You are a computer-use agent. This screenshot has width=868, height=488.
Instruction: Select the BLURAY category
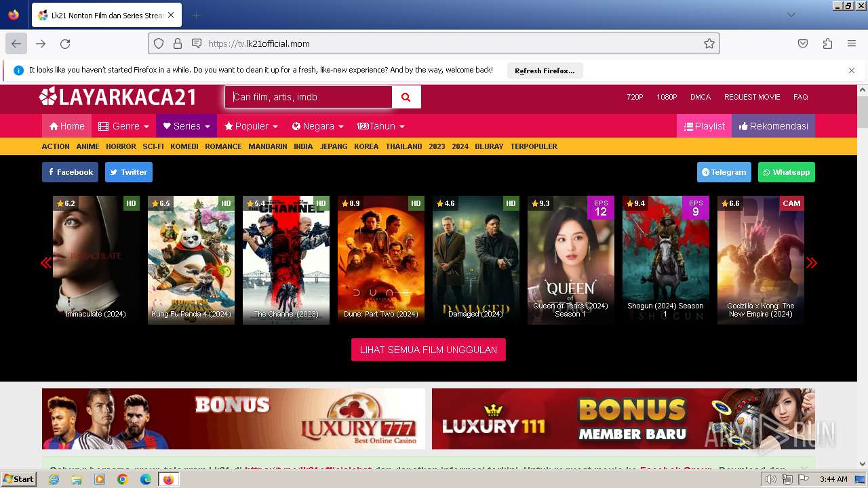coord(489,146)
